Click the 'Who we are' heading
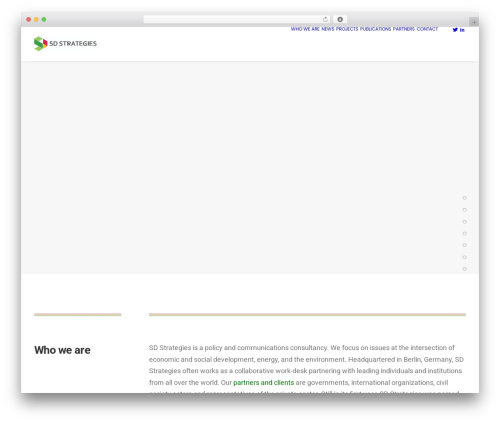500x423 pixels. tap(62, 350)
